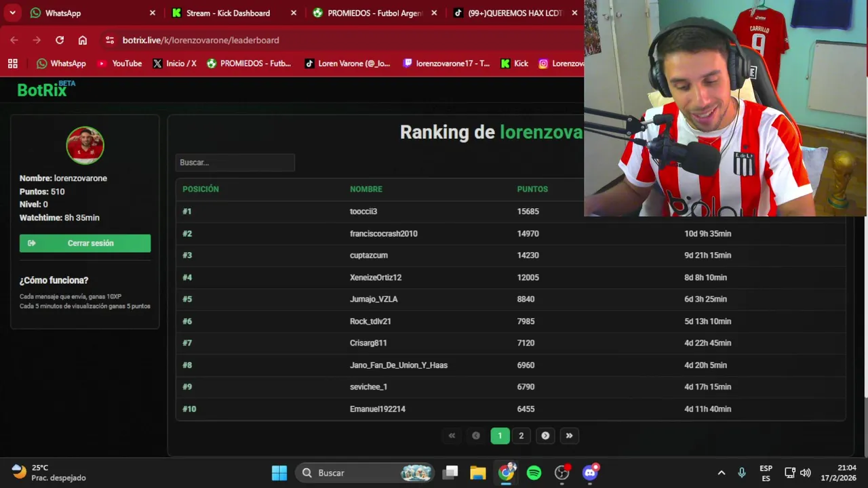Screen dimensions: 868x488
Task: Open File Explorer from taskbar
Action: click(x=478, y=473)
